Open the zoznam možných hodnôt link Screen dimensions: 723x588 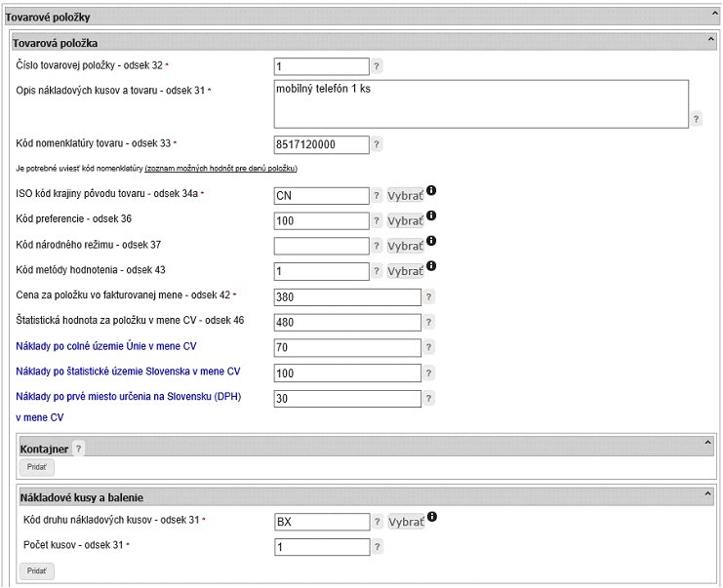(221, 169)
